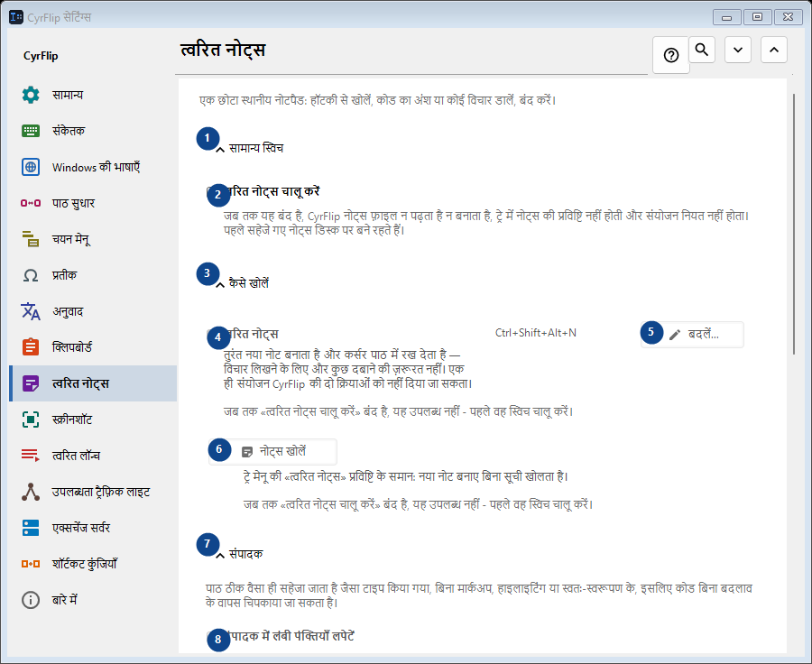Open the बारे में page
812x664 pixels.
pos(93,600)
